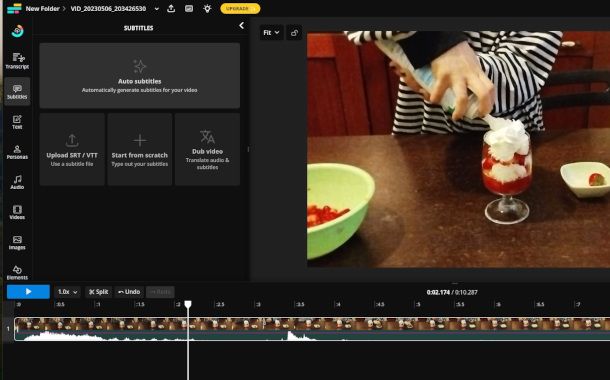Open the Elements panel
Viewport: 610px width, 380px height.
click(x=17, y=273)
